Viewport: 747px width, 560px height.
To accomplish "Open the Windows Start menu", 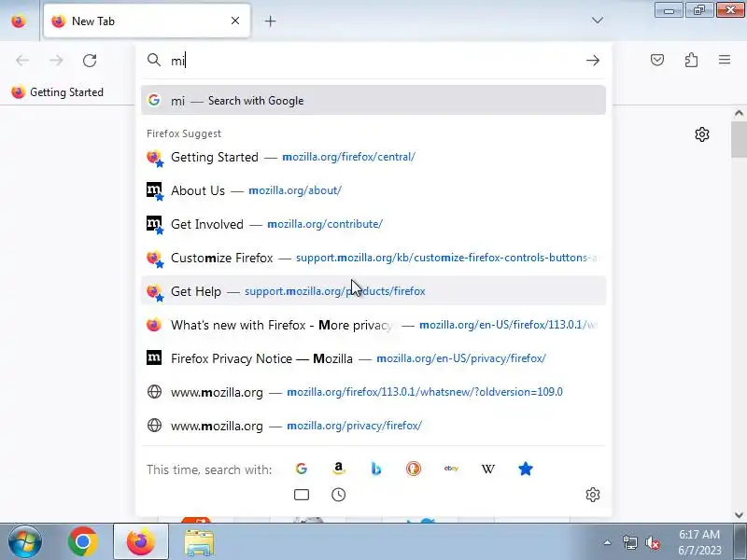I will (24, 542).
